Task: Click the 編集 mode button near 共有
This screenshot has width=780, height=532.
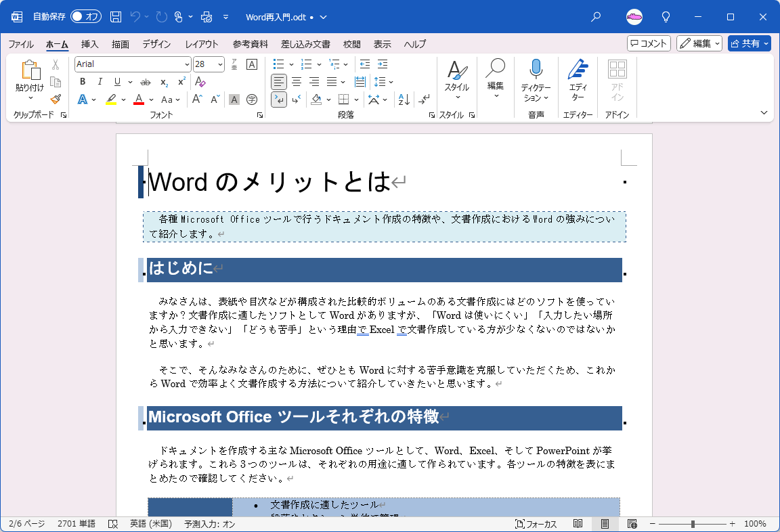Action: pyautogui.click(x=699, y=43)
